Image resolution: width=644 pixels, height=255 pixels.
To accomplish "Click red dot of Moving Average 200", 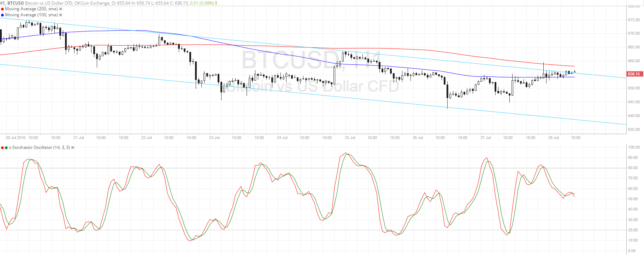I will point(2,9).
